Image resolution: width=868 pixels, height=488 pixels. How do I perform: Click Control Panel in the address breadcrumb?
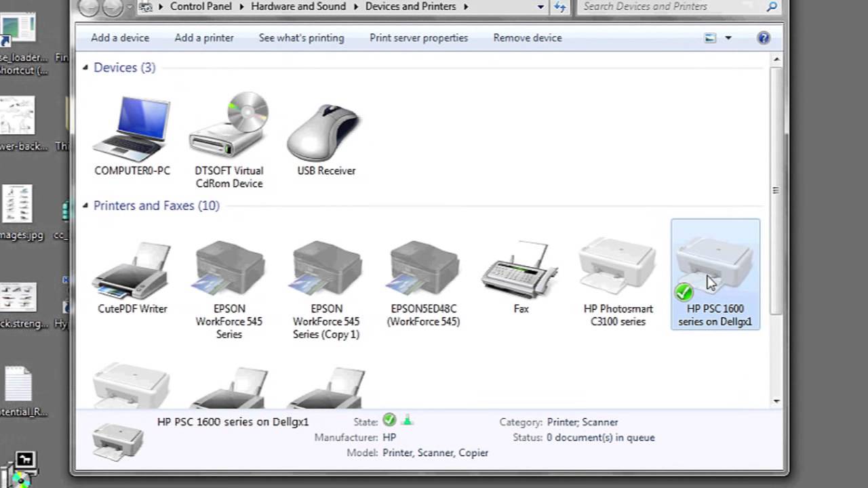coord(201,7)
